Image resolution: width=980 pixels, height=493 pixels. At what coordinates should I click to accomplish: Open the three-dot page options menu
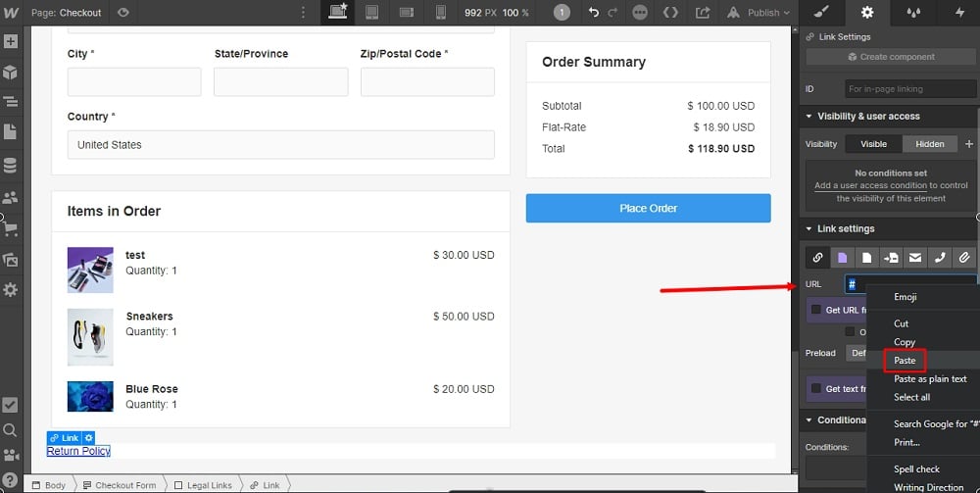[303, 13]
